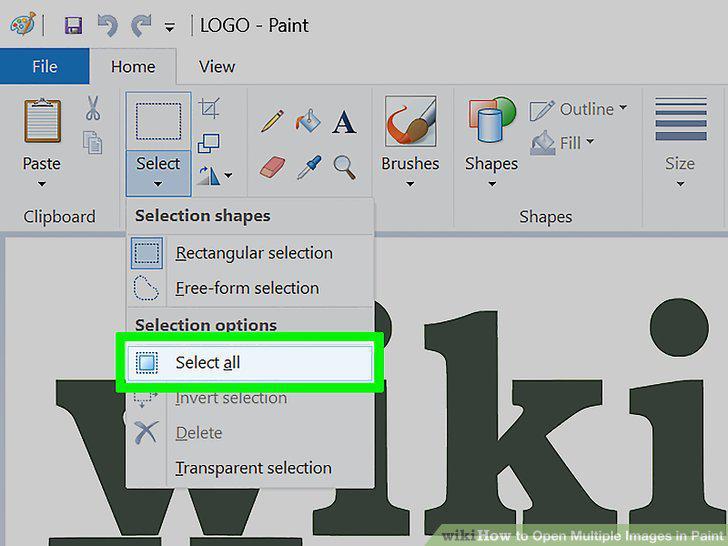Open the Customize Quick Access Toolbar dropdown
Image resolution: width=728 pixels, height=546 pixels.
(x=170, y=27)
